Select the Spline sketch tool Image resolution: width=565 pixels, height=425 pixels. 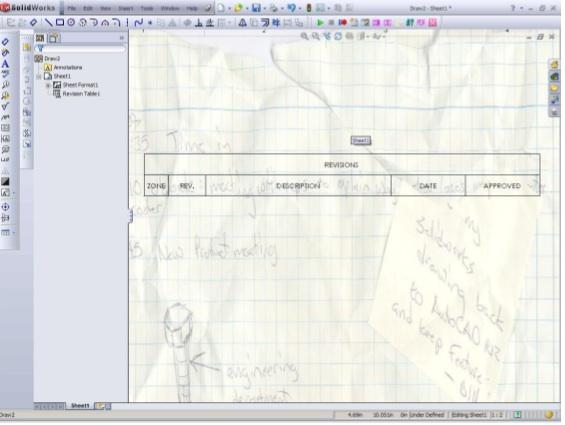[x=138, y=23]
